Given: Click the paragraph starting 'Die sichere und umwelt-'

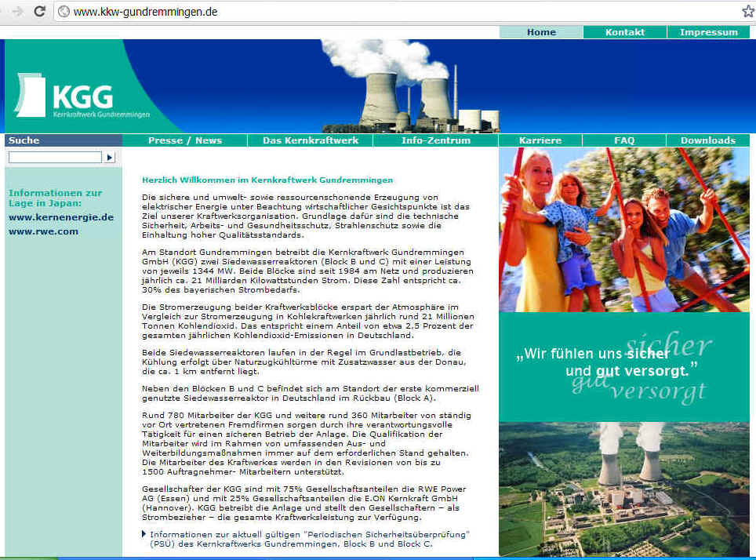Looking at the screenshot, I should pos(306,216).
